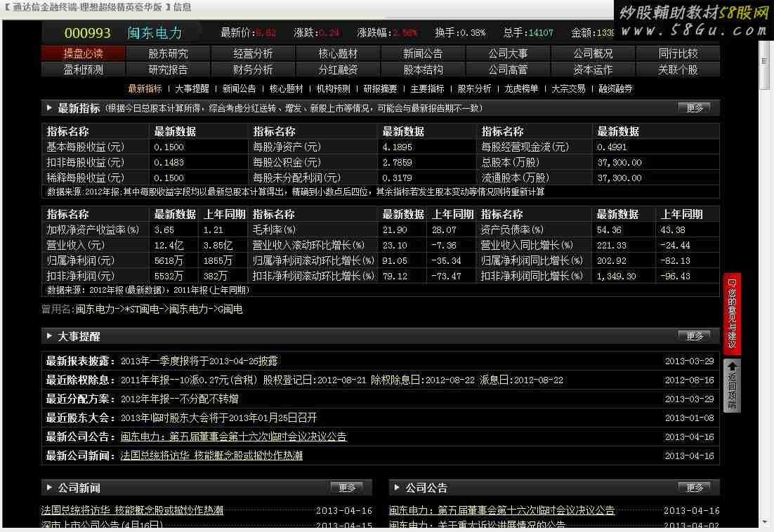Jump to 大宗交易 section
774x532 pixels.
(569, 88)
